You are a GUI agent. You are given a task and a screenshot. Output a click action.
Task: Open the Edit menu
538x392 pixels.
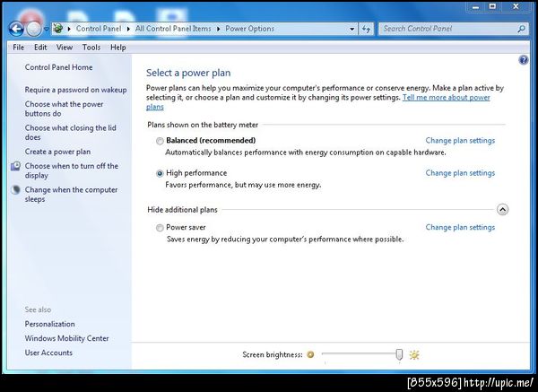[x=40, y=48]
